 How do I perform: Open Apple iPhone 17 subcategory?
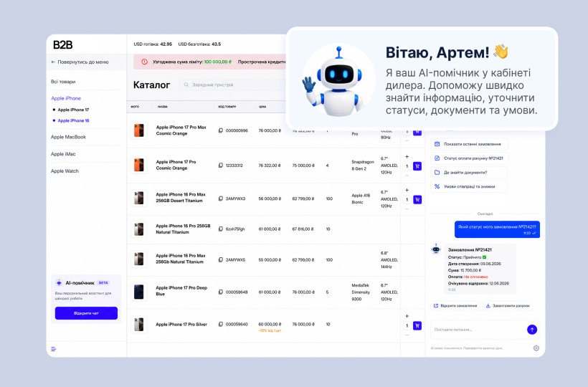(x=73, y=110)
